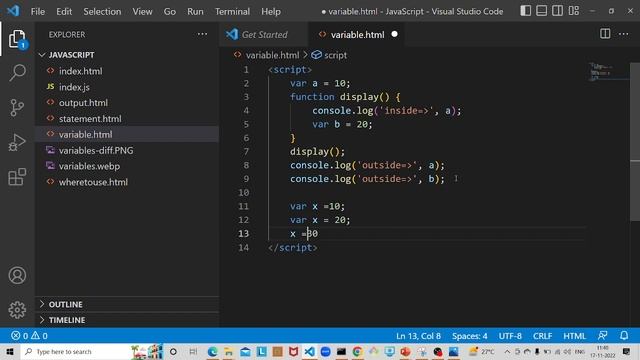Screen dimensions: 640x360
Task: Click VS Code icon in taskbar
Action: point(309,351)
